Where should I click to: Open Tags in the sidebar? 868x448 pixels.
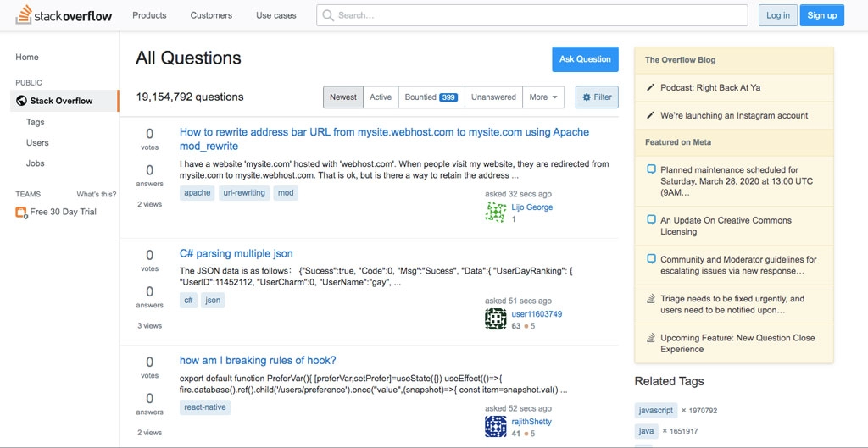[35, 122]
